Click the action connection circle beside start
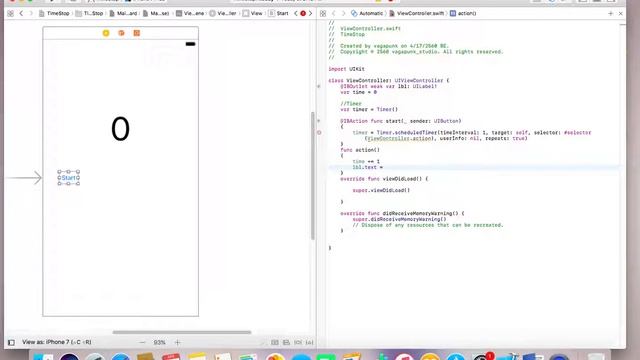This screenshot has width=640, height=360. click(319, 121)
